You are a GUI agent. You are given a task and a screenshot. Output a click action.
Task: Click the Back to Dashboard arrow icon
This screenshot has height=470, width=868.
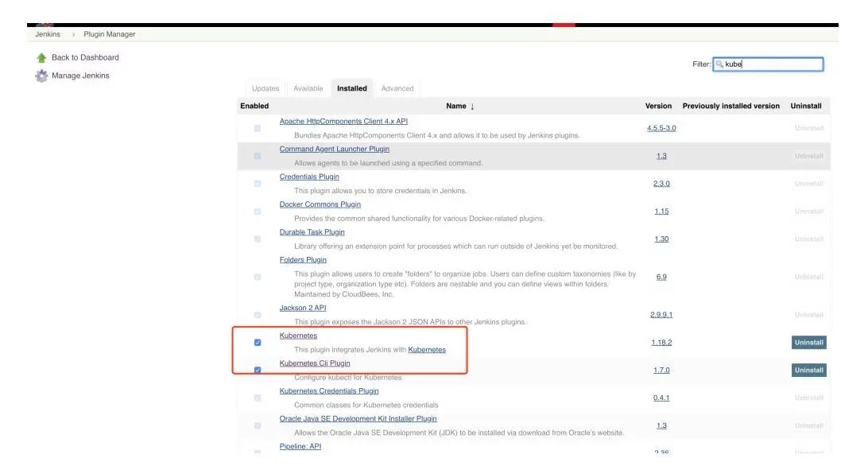coord(41,57)
